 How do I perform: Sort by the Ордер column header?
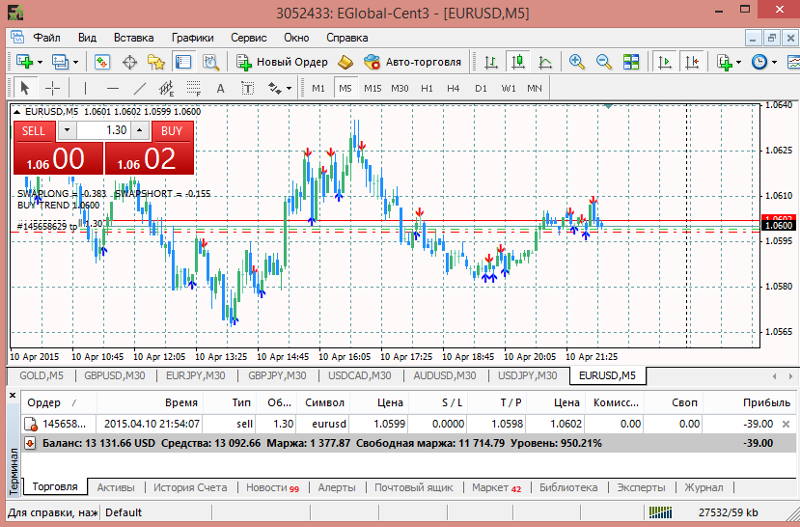click(58, 403)
